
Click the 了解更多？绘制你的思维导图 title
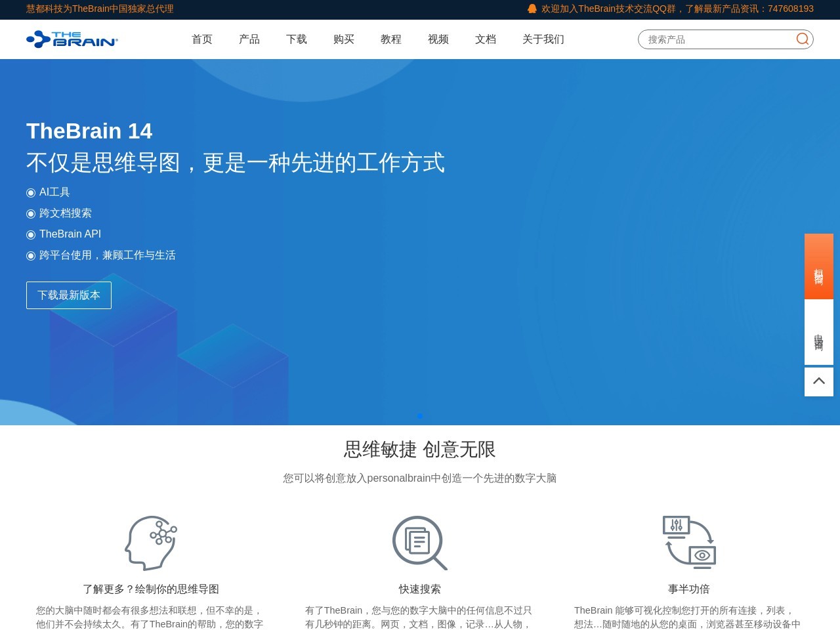coord(151,589)
